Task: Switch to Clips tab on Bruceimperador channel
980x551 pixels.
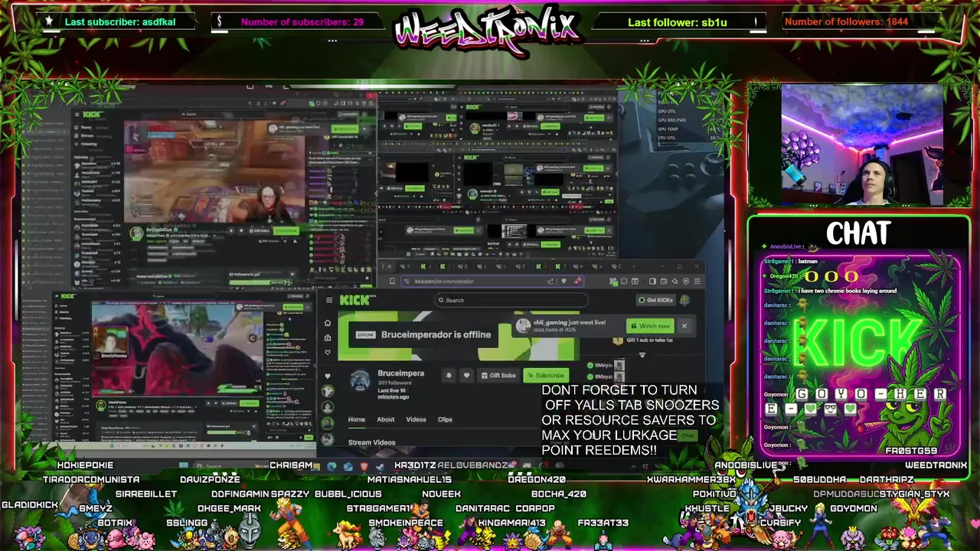Action: coord(445,419)
